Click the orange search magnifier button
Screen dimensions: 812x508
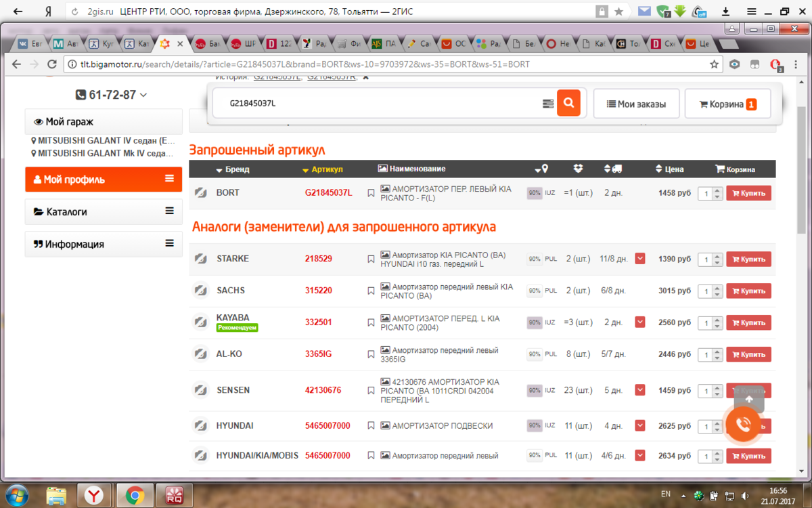(568, 103)
